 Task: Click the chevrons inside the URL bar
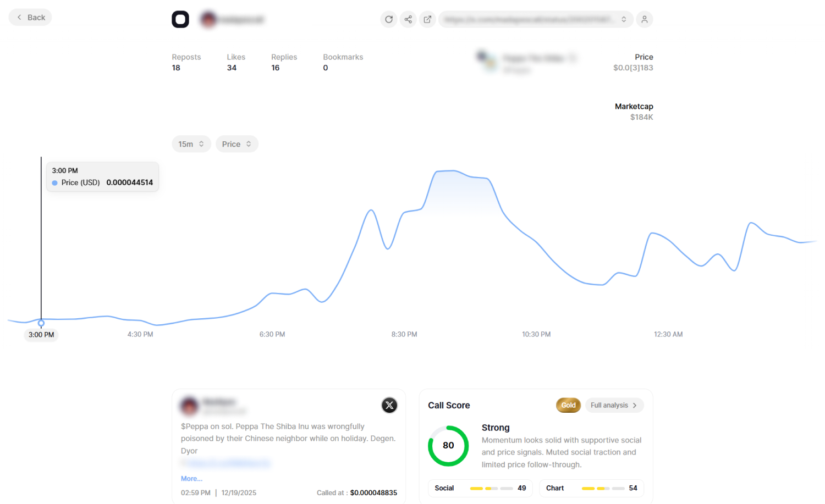click(x=624, y=19)
